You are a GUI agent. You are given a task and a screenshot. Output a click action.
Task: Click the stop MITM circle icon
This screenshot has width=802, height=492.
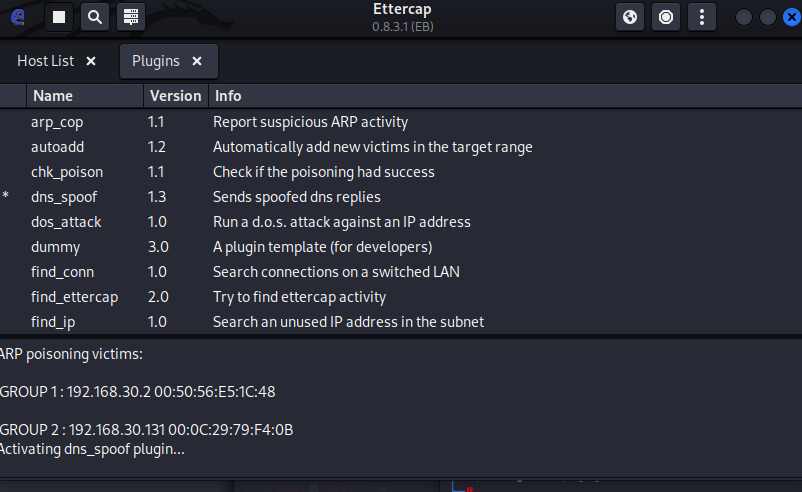665,17
